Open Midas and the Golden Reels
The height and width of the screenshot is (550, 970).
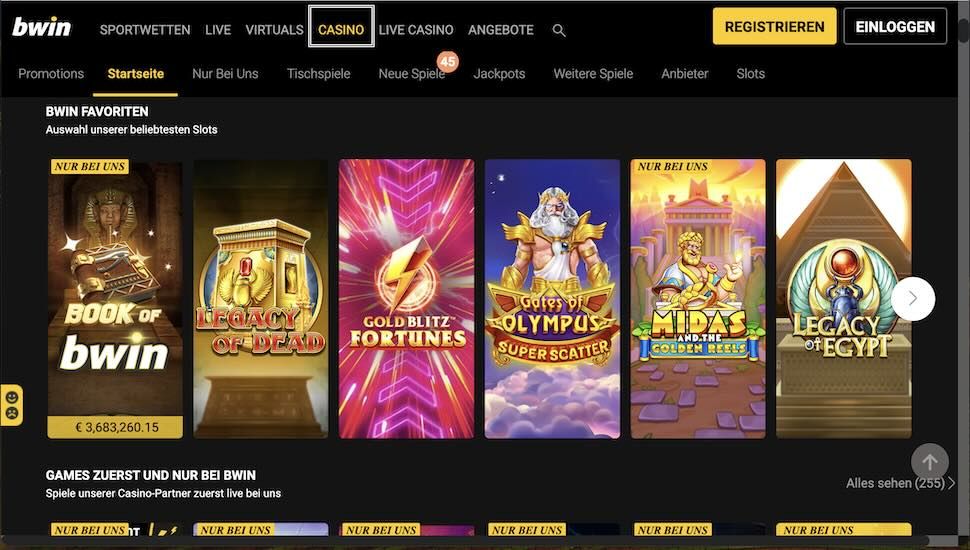[698, 298]
